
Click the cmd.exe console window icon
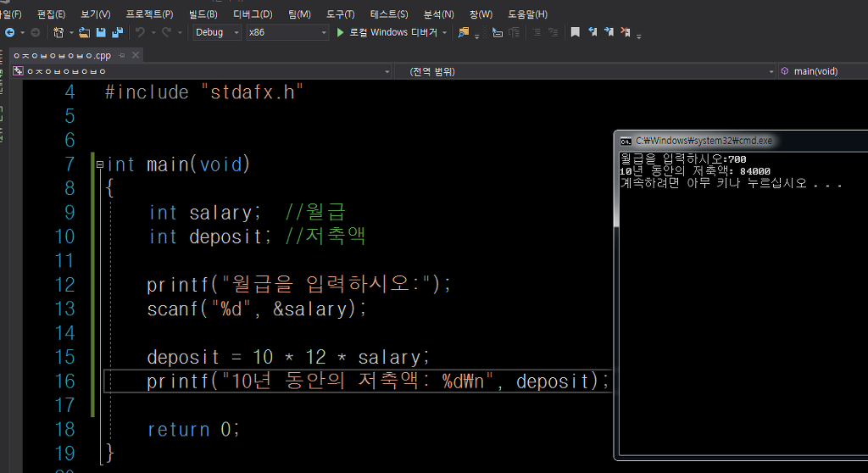(x=626, y=142)
